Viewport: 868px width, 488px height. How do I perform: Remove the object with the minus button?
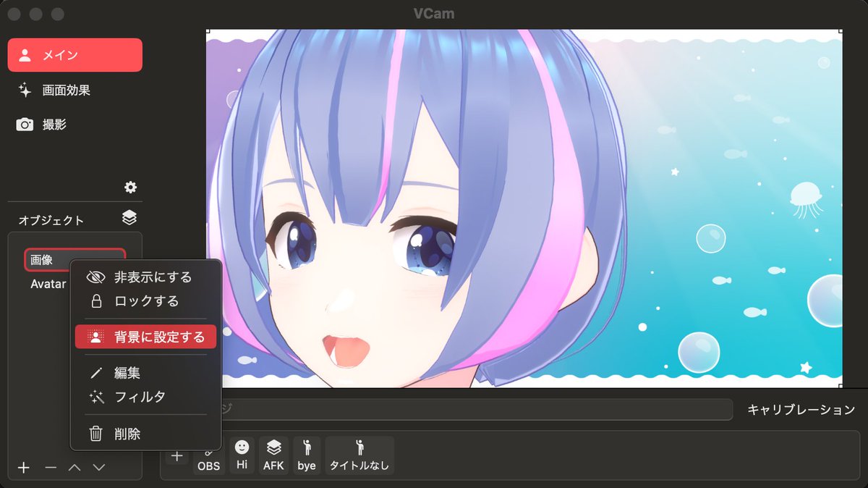pyautogui.click(x=51, y=468)
